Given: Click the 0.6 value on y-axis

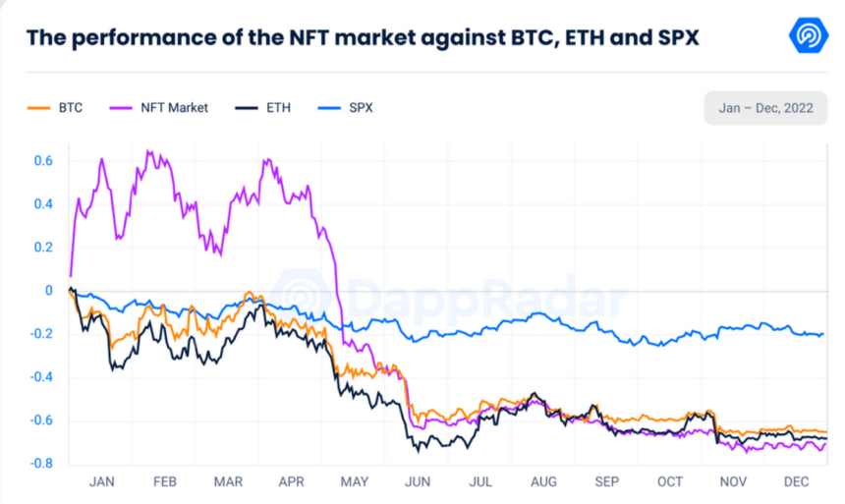Looking at the screenshot, I should (43, 161).
